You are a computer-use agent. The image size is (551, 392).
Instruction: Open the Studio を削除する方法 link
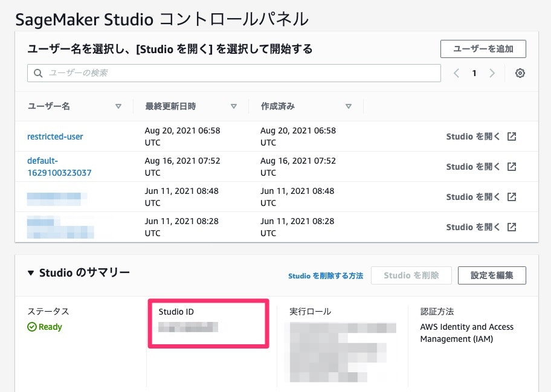tap(326, 276)
